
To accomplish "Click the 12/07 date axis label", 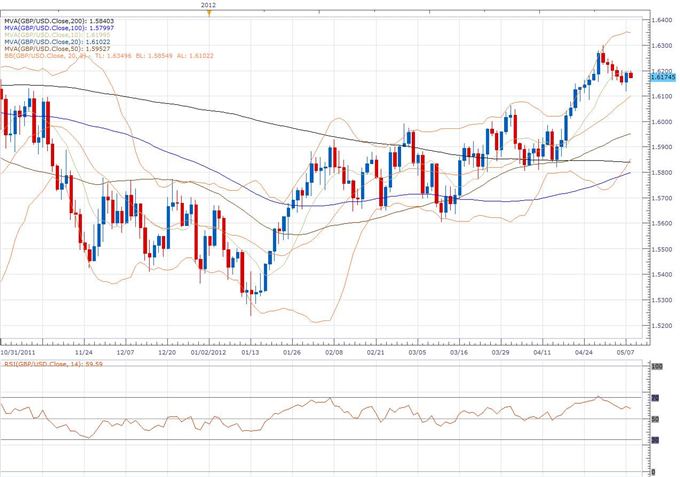I will click(x=125, y=353).
